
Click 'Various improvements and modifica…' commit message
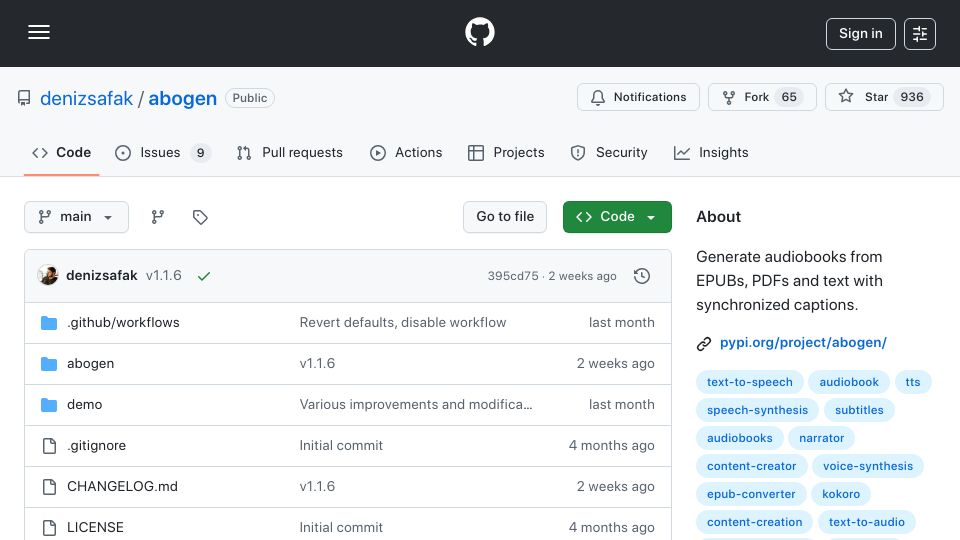(x=416, y=405)
